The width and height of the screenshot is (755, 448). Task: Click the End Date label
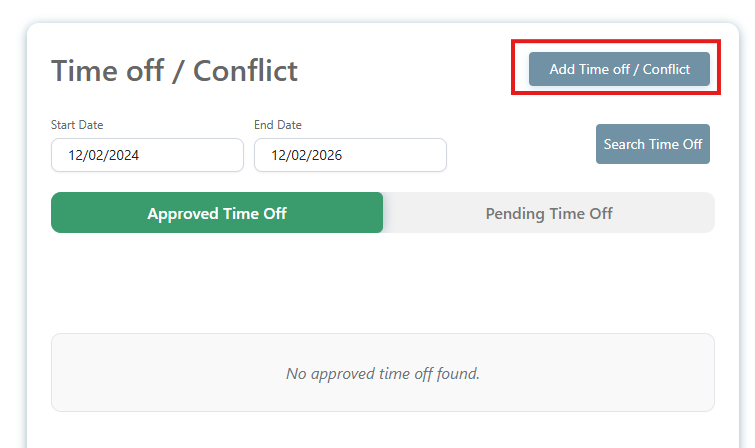click(x=278, y=125)
